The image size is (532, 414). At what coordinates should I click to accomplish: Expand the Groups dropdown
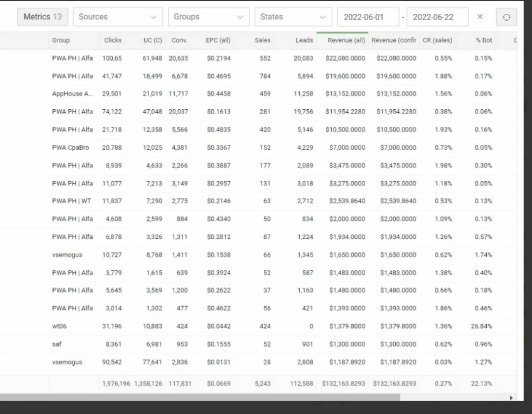(209, 17)
